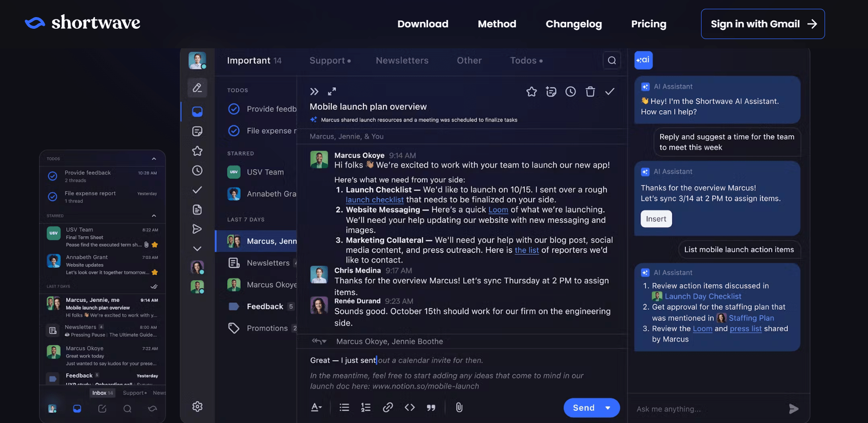Switch to the Todos tab

[526, 60]
